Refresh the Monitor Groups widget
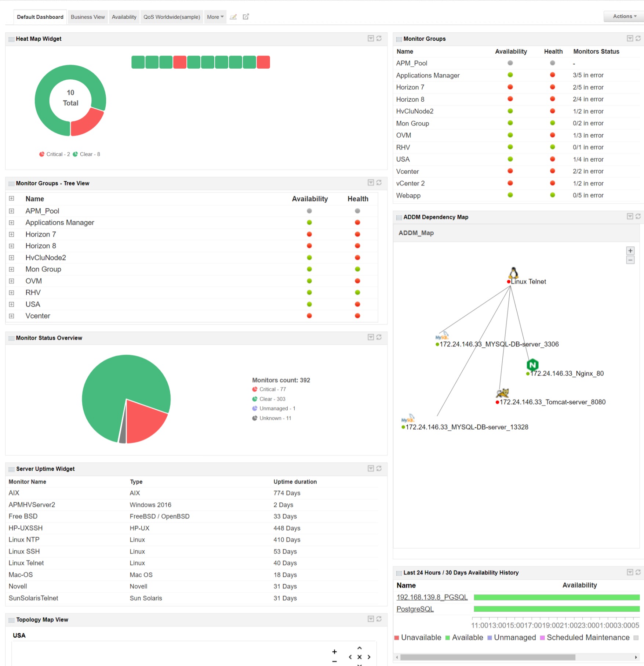 click(638, 38)
